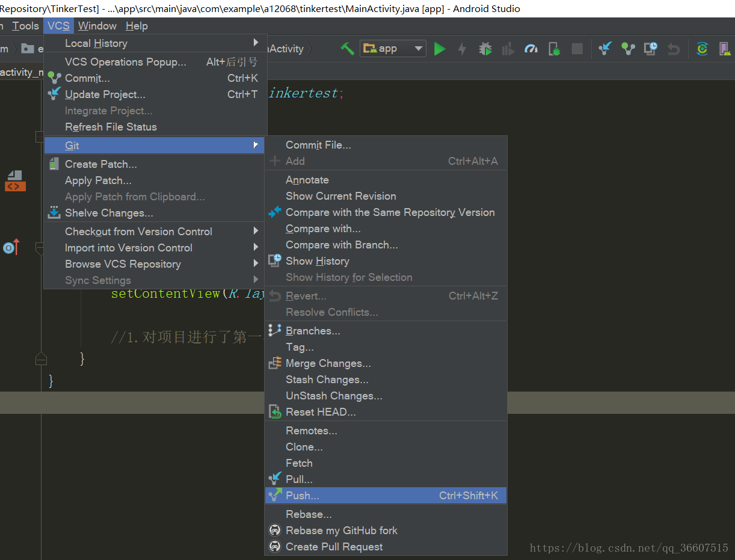Choose Stash Changes option
This screenshot has width=735, height=560.
386,380
